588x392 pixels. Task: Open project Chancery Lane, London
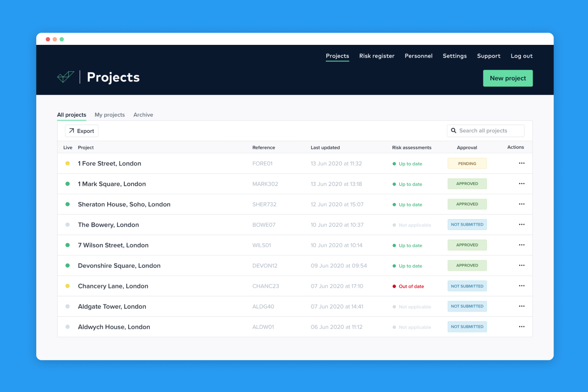point(113,286)
